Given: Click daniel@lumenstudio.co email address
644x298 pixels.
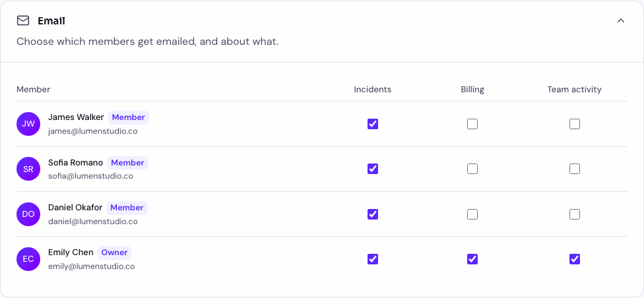Looking at the screenshot, I should (93, 222).
